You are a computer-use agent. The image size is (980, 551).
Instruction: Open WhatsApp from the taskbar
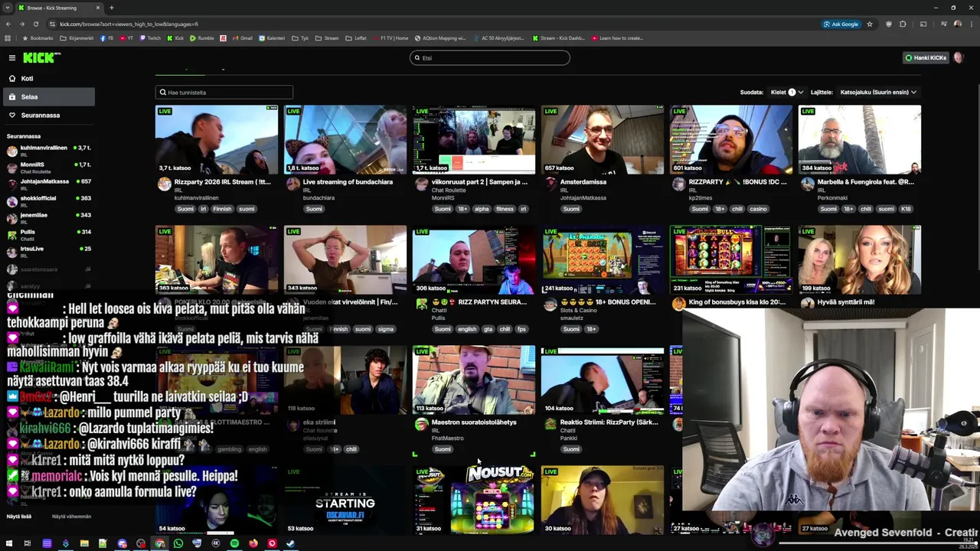point(178,543)
